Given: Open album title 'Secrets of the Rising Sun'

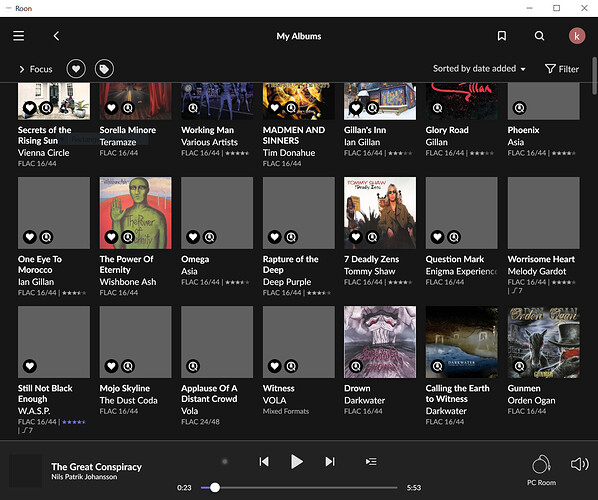Looking at the screenshot, I should coord(44,135).
